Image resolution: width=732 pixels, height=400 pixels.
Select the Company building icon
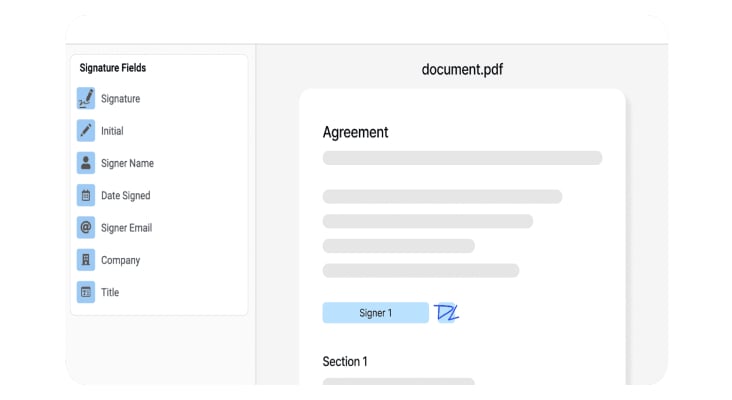point(86,260)
